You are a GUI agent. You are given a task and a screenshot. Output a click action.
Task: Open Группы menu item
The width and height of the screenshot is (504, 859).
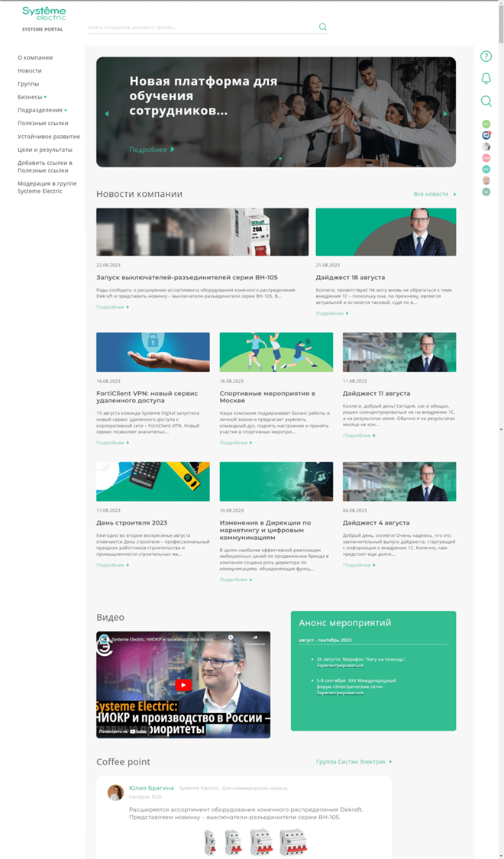coord(28,84)
